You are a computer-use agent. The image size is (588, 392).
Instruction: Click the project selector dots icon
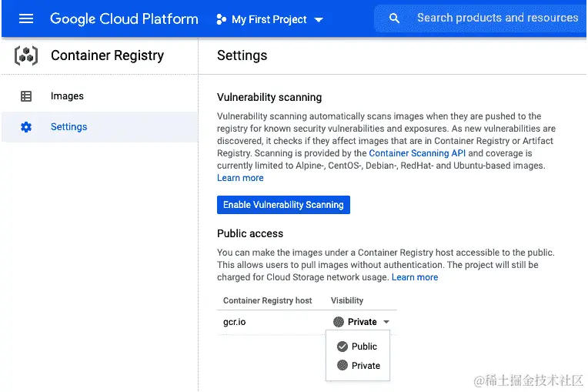point(221,19)
